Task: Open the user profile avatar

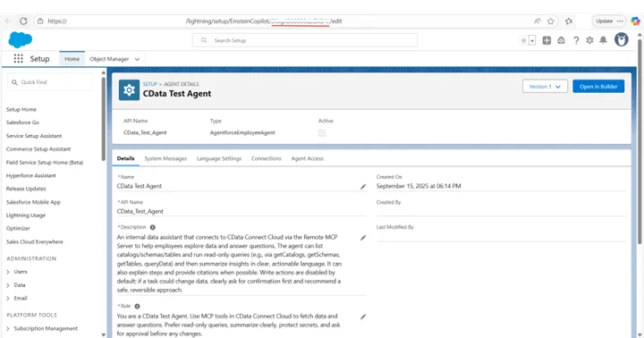Action: [x=622, y=40]
